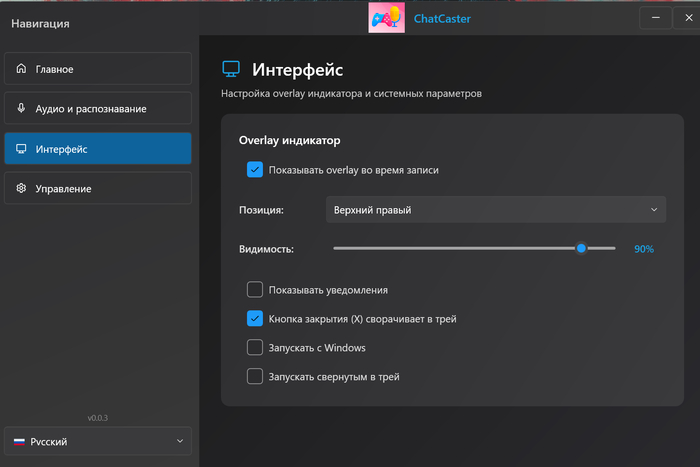Screen dimensions: 700x467
Task: Enable Запускать с Windows
Action: click(x=255, y=348)
